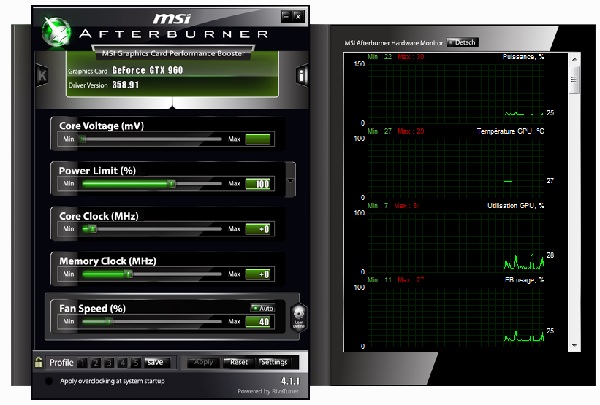Toggle the profile lock padlock icon
Image resolution: width=600 pixels, height=405 pixels.
click(x=38, y=362)
